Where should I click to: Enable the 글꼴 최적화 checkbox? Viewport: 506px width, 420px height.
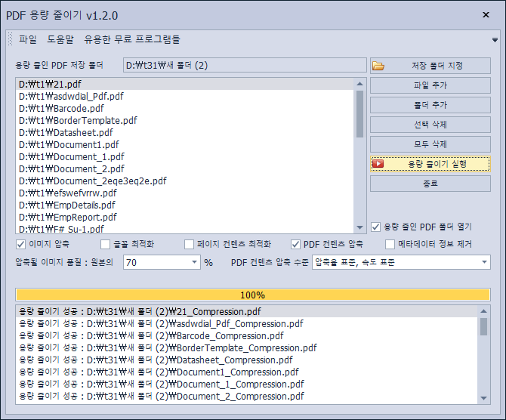(105, 245)
